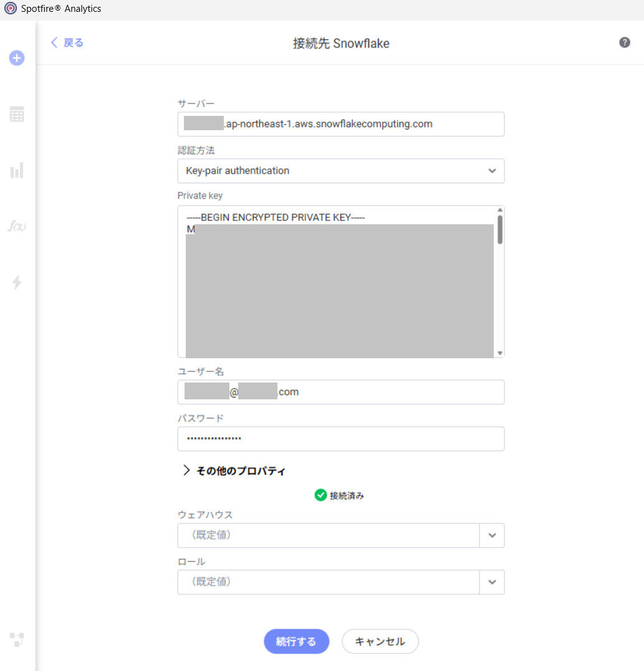Go back using the 戻る link
The height and width of the screenshot is (671, 644).
tap(67, 43)
